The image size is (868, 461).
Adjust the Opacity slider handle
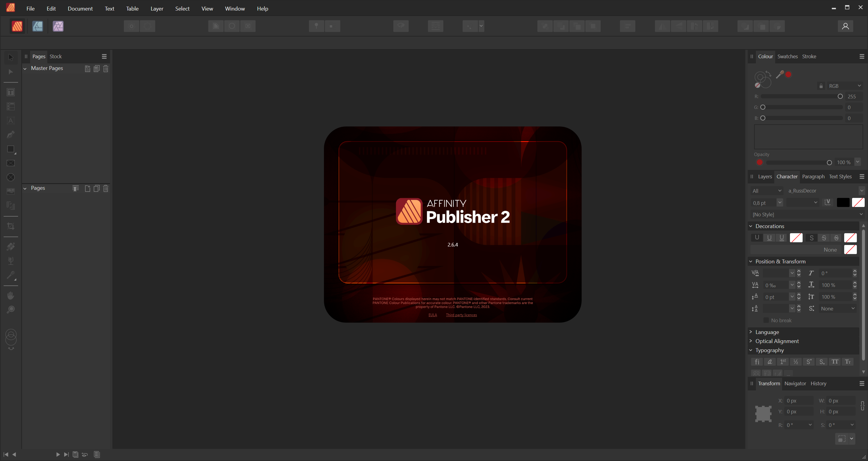(x=829, y=163)
